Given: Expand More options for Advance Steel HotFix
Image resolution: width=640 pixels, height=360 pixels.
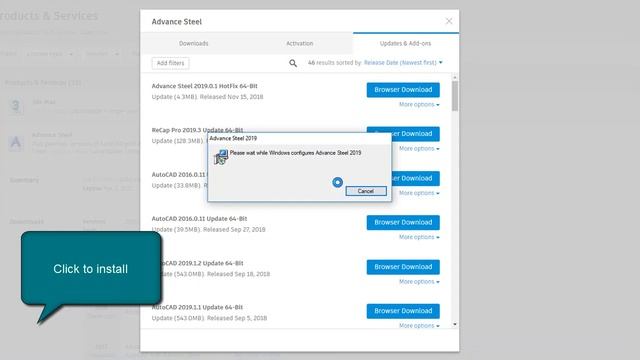Looking at the screenshot, I should click(x=419, y=104).
